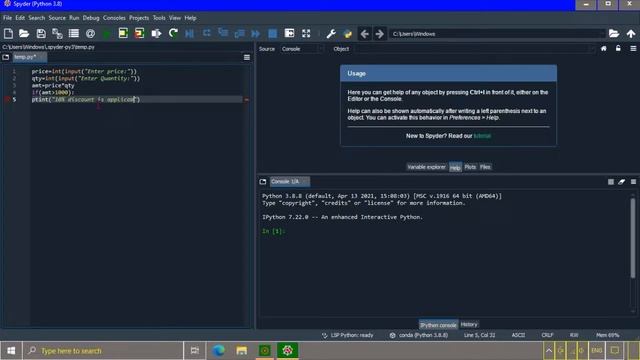Open the Edit menu
This screenshot has height=360, width=640.
pos(20,18)
